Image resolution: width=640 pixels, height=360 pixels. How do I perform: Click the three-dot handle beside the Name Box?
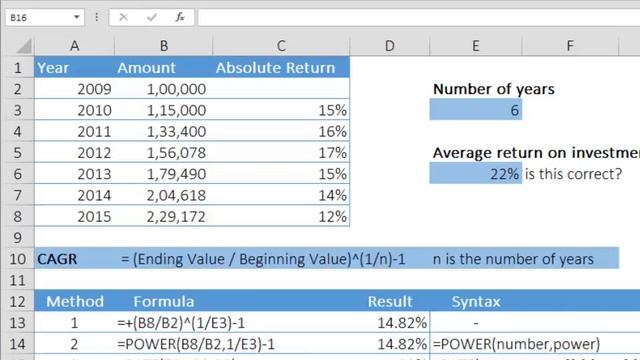coord(96,17)
